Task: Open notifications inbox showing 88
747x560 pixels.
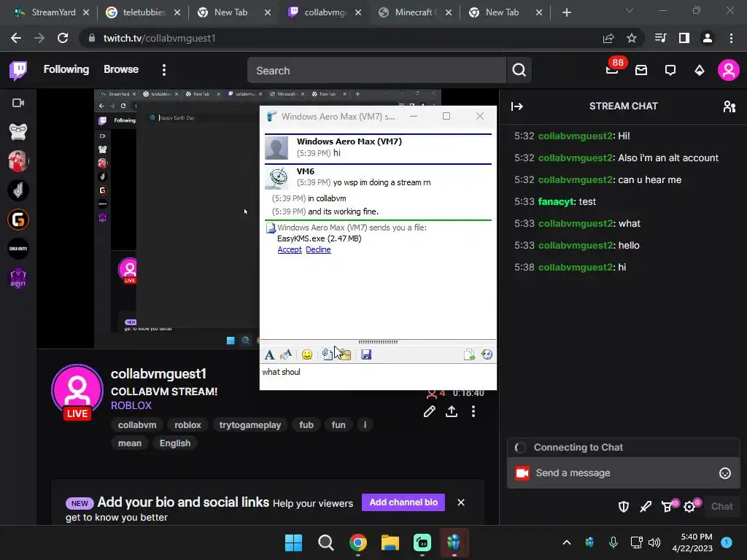Action: point(613,70)
